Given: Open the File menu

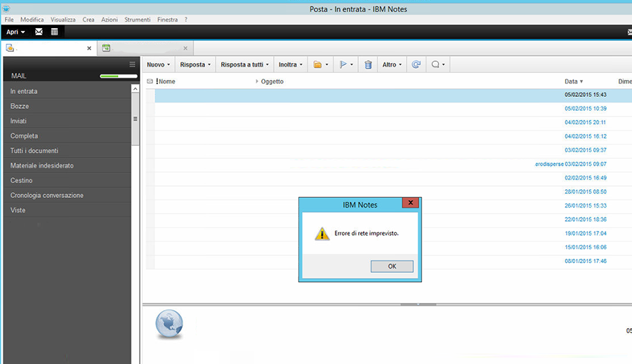Looking at the screenshot, I should click(x=9, y=20).
